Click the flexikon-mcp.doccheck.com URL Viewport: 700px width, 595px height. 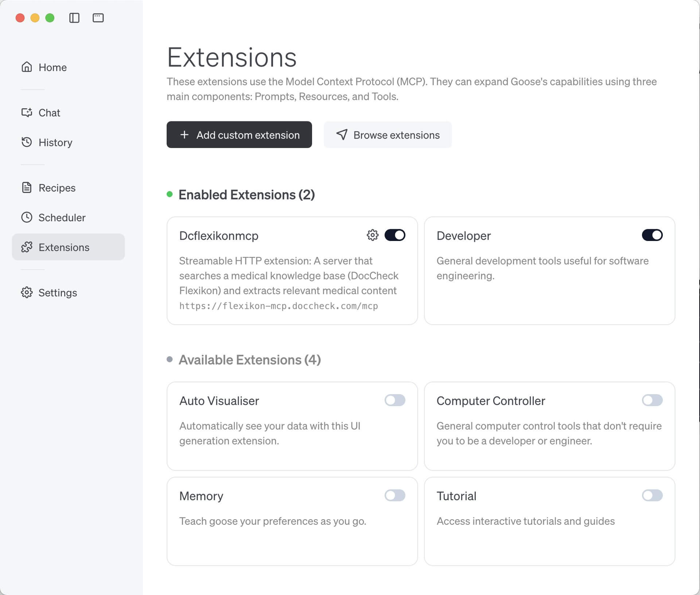(279, 306)
